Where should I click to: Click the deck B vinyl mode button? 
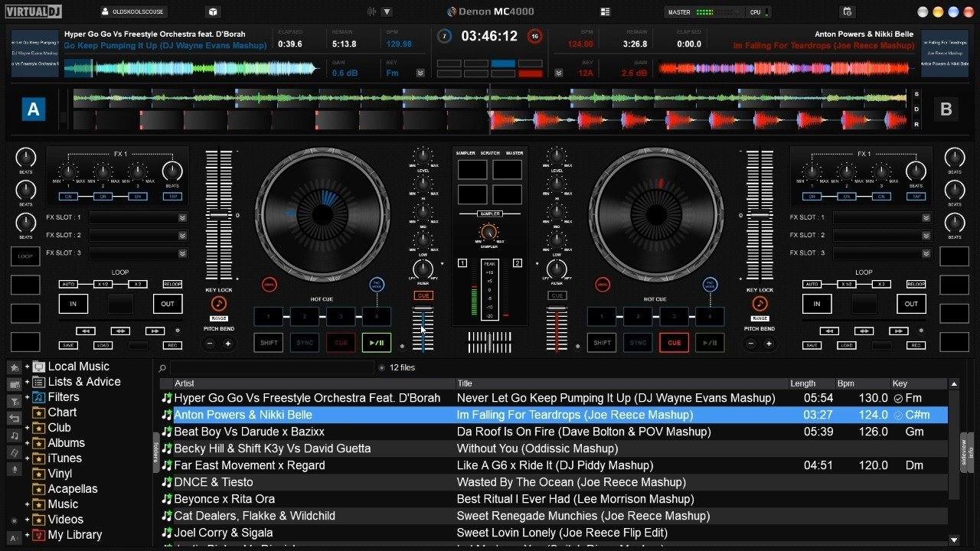tap(603, 284)
